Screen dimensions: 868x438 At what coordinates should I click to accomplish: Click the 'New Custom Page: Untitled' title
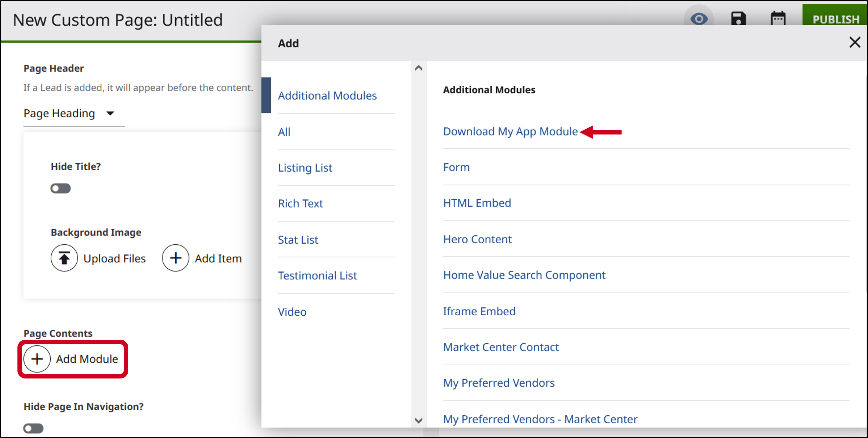(x=117, y=20)
